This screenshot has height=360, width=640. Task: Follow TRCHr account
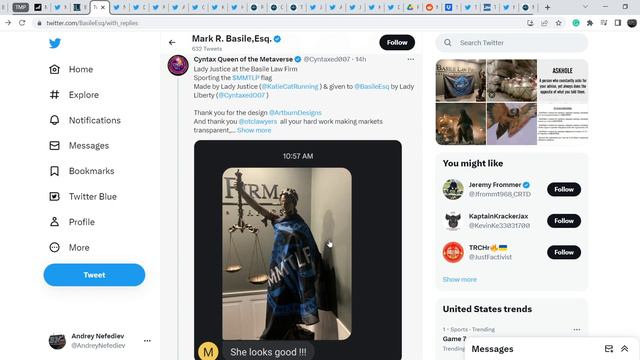coord(564,252)
